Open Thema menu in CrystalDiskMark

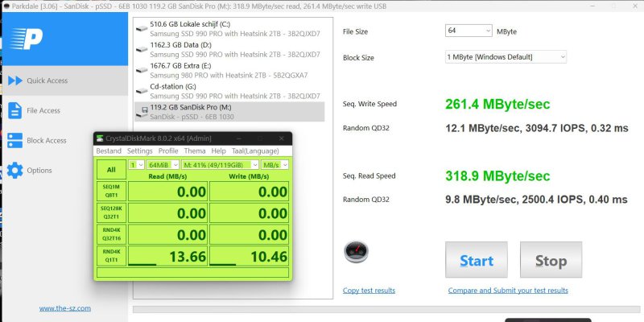pyautogui.click(x=195, y=151)
